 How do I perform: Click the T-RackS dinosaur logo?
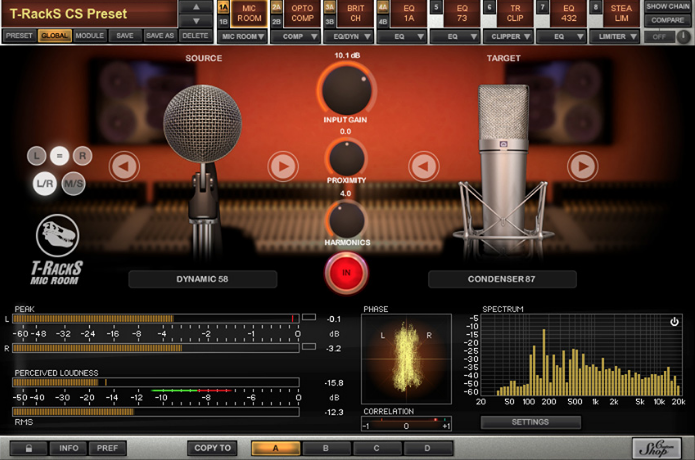point(58,236)
